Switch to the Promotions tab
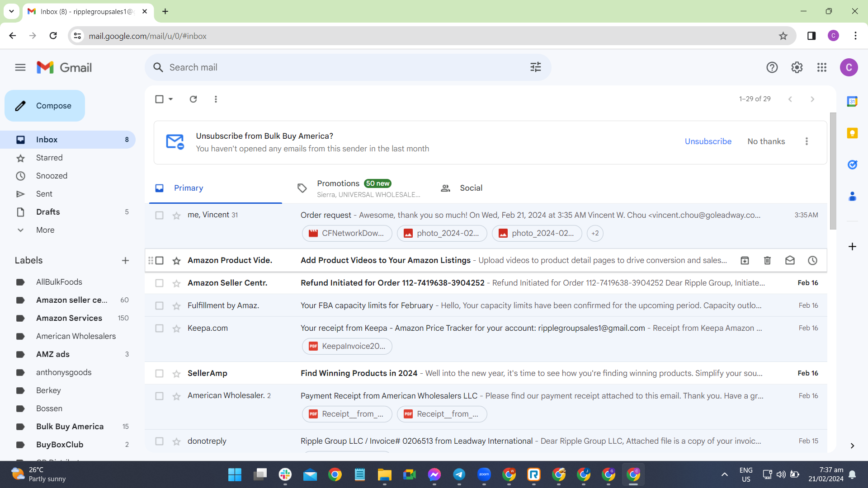 coord(359,188)
